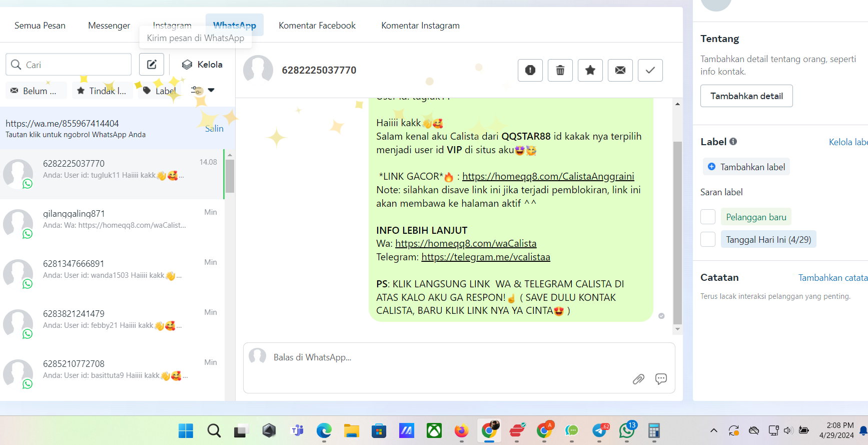This screenshot has height=445, width=868.
Task: Open Komentar Instagram tab
Action: click(420, 26)
